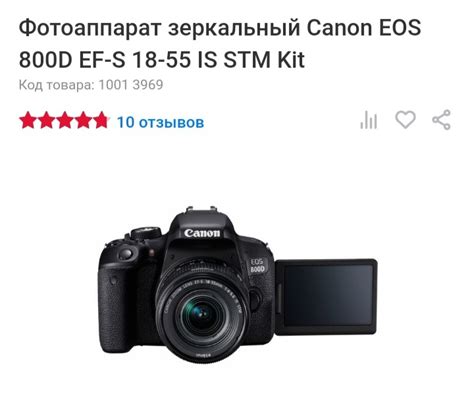474x412 pixels.
Task: Click the flip-out LCD screen in the photo
Action: [x=327, y=296]
